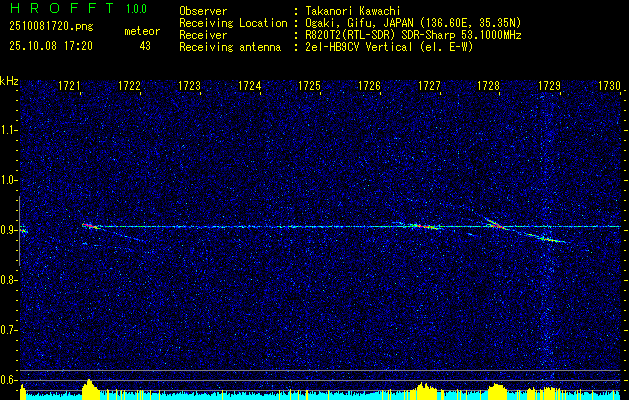Click the yellow signal peak below 1721
The width and height of the screenshot is (629, 400).
click(90, 389)
